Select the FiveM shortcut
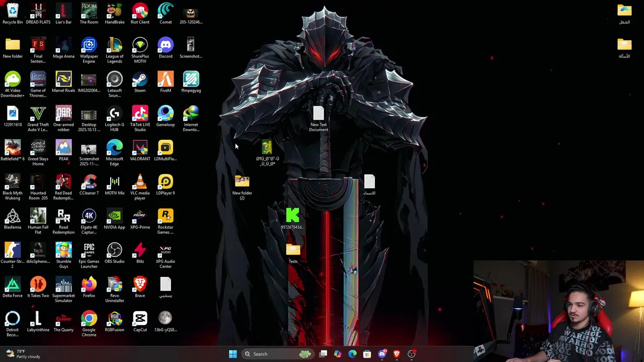 tap(166, 82)
